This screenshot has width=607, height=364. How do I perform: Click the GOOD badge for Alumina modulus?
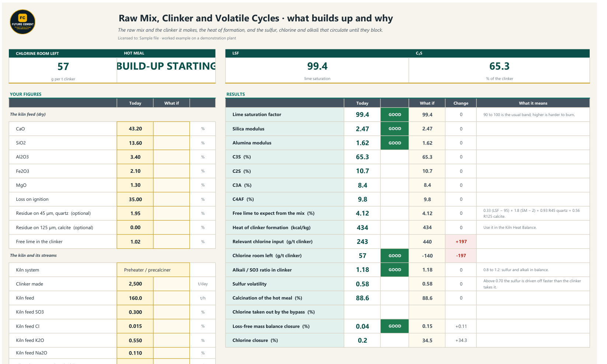click(394, 143)
